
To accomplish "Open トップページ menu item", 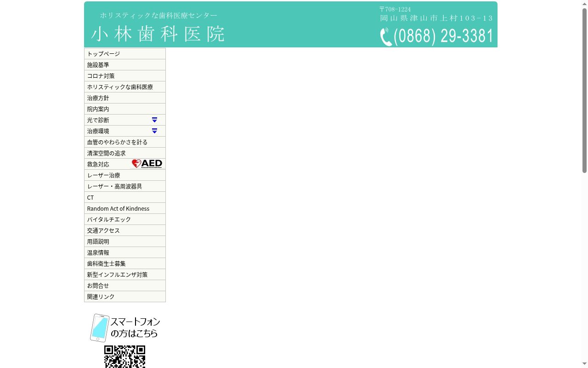I will click(x=125, y=54).
